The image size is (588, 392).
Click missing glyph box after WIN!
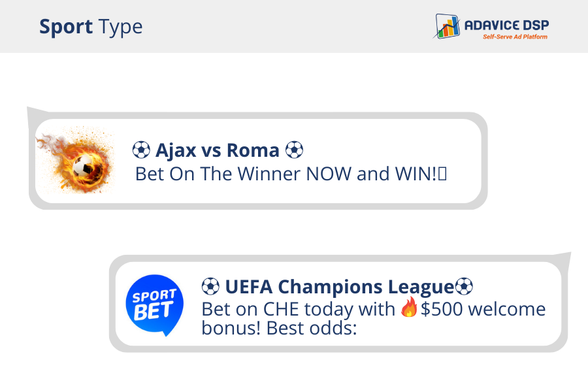pos(442,174)
